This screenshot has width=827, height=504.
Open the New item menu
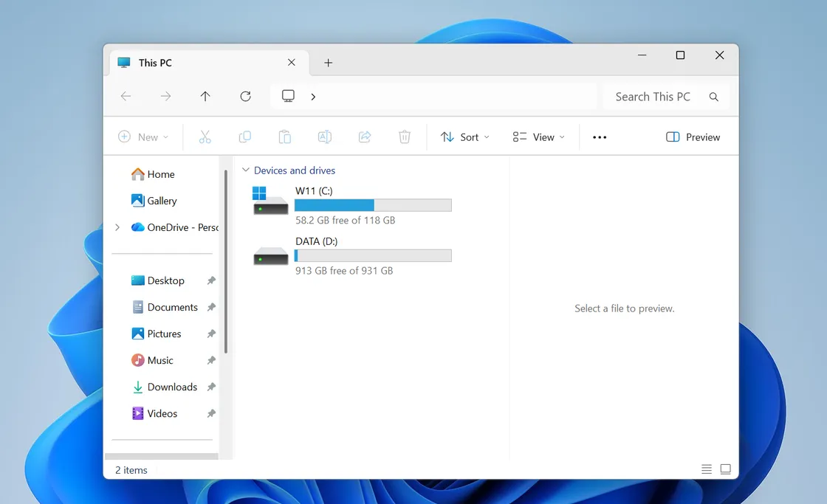(x=143, y=137)
